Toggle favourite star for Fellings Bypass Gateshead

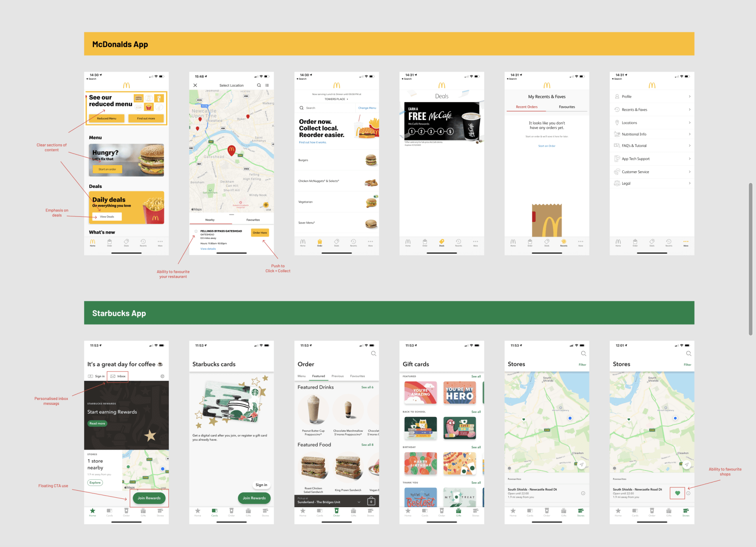click(196, 231)
